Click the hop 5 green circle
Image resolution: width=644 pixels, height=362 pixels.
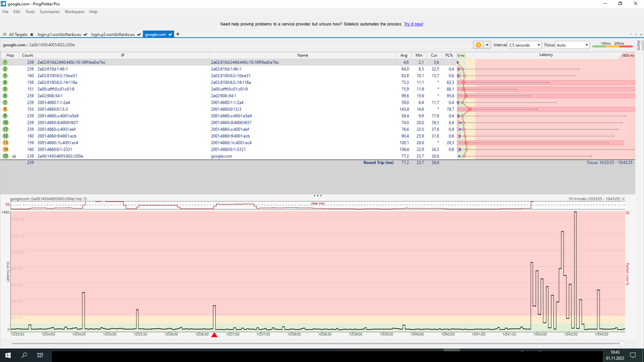point(5,89)
